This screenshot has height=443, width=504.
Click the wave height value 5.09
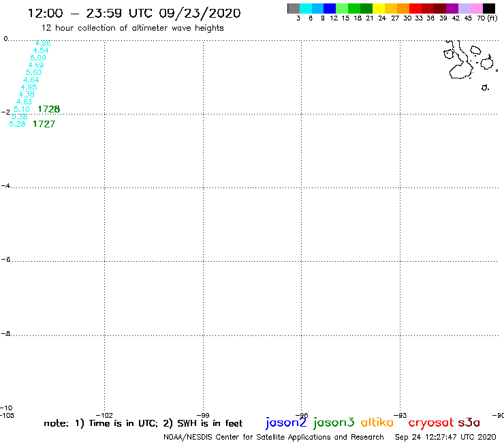38,58
